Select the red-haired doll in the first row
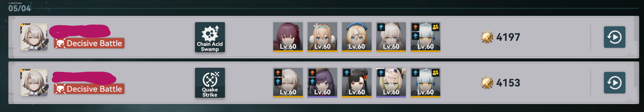Screen dimensions: 644x112 tap(288, 37)
